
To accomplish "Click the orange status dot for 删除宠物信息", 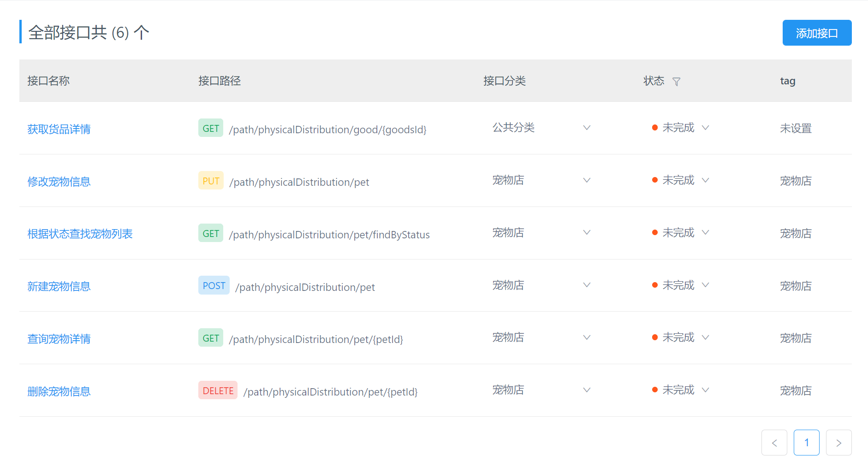I will 654,390.
